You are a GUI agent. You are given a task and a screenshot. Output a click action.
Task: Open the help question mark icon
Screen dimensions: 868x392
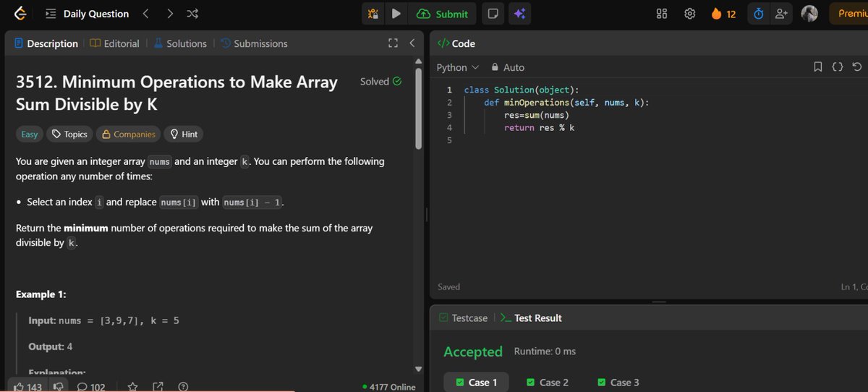pos(183,387)
